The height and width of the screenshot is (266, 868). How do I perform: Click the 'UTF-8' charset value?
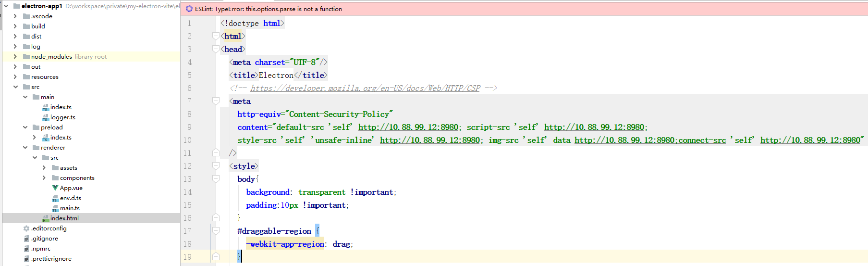click(305, 62)
